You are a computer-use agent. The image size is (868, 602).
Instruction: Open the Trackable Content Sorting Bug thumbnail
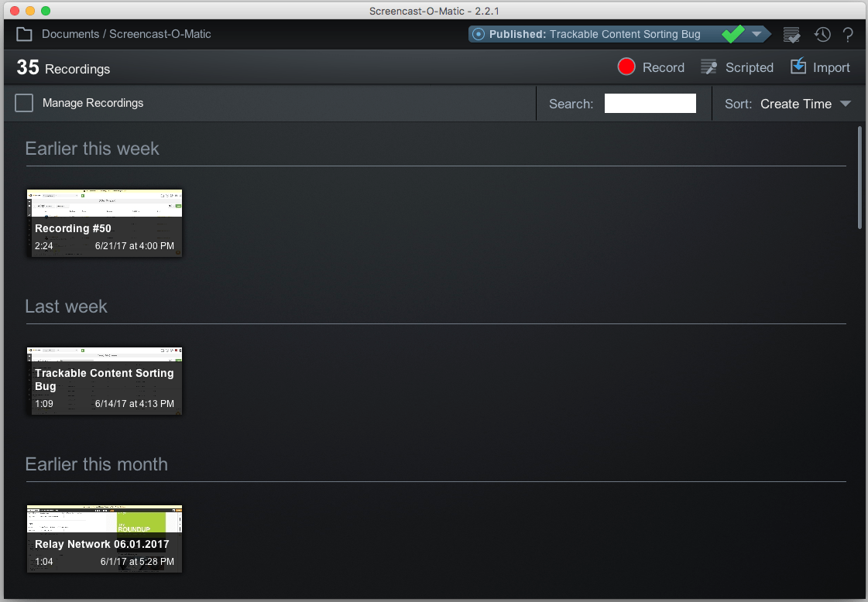pyautogui.click(x=104, y=381)
